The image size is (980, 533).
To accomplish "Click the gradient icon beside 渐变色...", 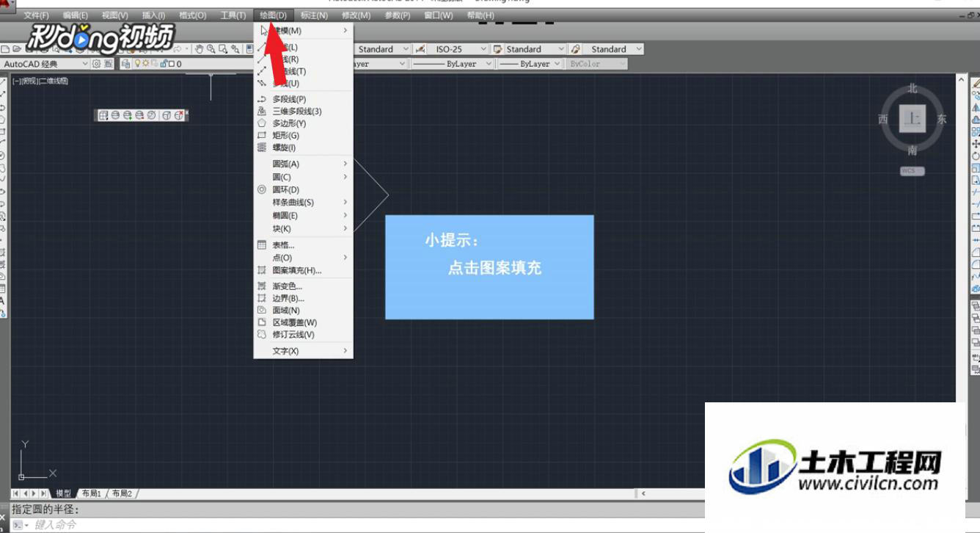I will click(262, 286).
